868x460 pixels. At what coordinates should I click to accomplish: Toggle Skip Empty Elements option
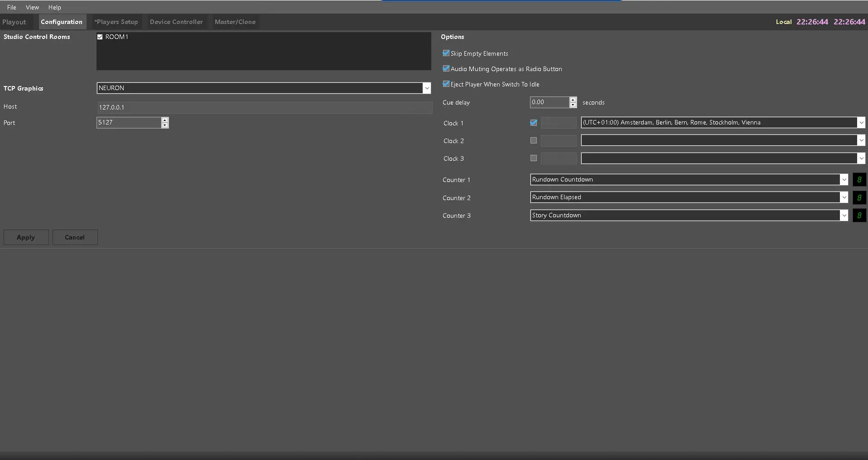(446, 53)
